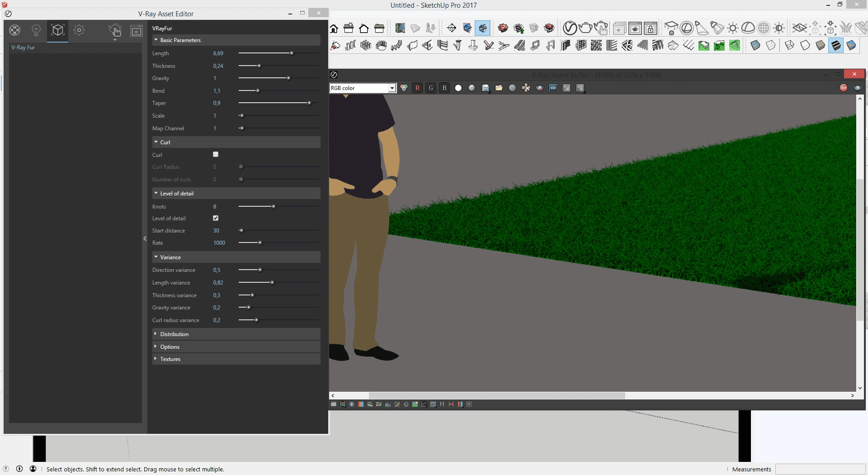Click the V-Ray Render teapot toolbar icon
This screenshot has width=868, height=475.
coord(585,28)
